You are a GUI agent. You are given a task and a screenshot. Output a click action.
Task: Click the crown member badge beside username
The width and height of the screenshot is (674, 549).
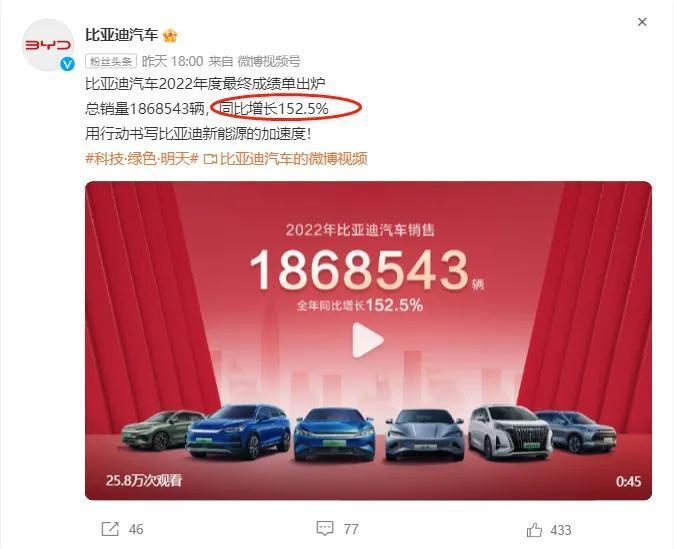coord(170,35)
